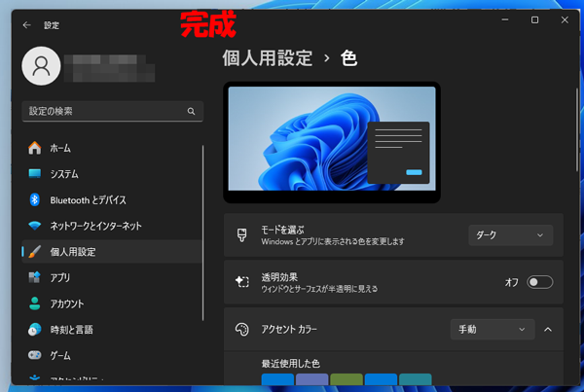Open the モードを選ぶ dropdown showing ダーク

pos(510,234)
